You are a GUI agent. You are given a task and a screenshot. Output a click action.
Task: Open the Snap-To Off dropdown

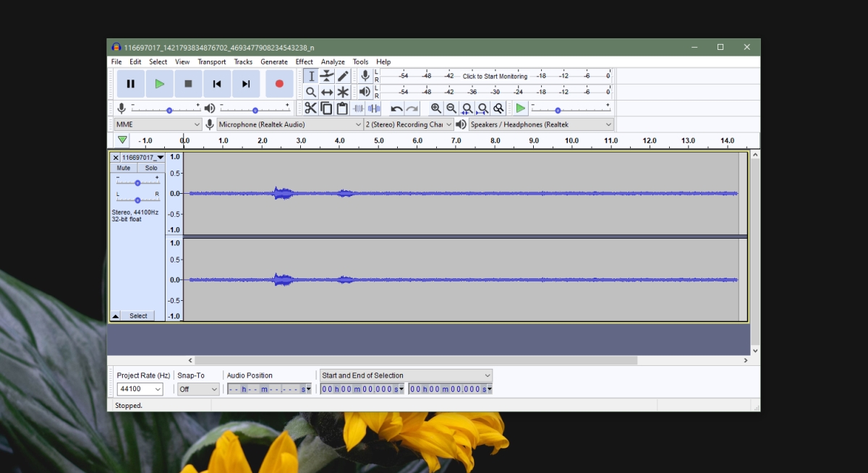point(198,389)
